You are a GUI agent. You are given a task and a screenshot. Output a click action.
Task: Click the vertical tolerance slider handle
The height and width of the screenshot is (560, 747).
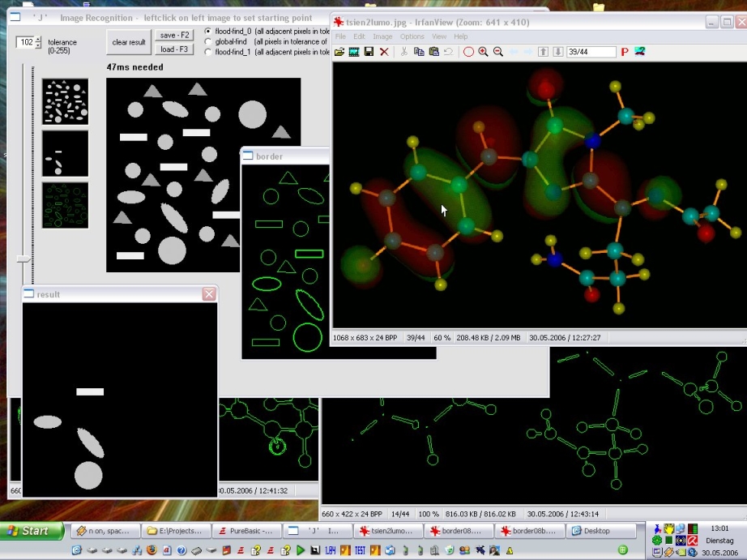[23, 259]
